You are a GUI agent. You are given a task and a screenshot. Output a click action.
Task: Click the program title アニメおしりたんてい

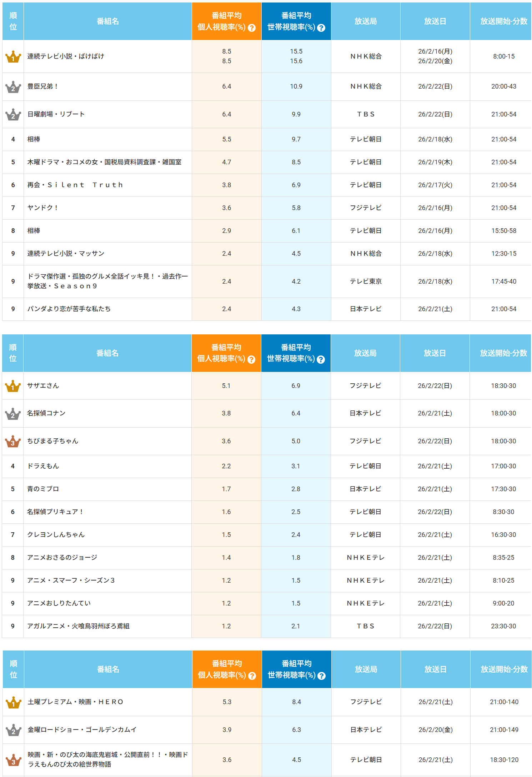pos(59,603)
